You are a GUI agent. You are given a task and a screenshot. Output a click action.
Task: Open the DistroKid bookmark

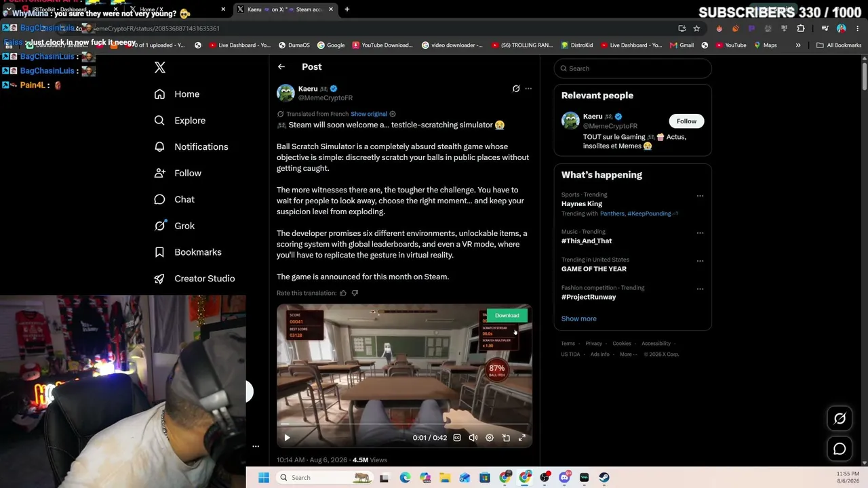tap(577, 45)
